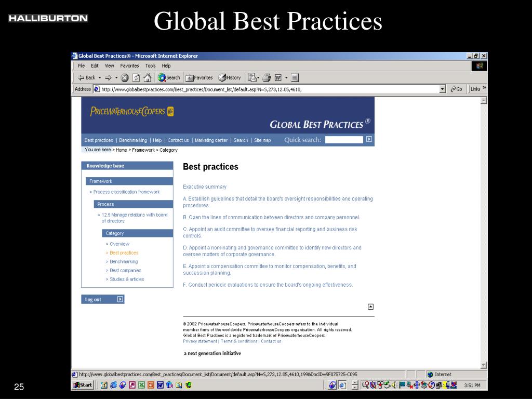Open practice A on board oversight guidelines
This screenshot has height=399, width=532.
[278, 202]
